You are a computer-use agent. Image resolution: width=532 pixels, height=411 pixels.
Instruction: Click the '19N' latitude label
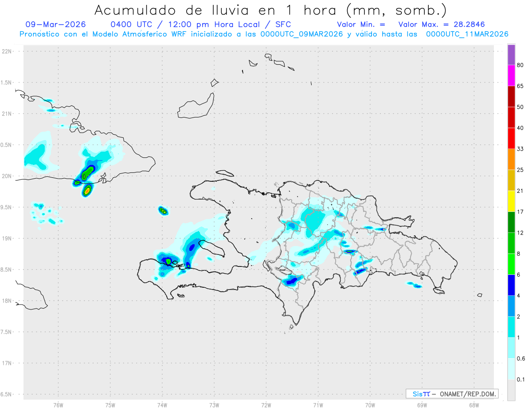click(8, 239)
